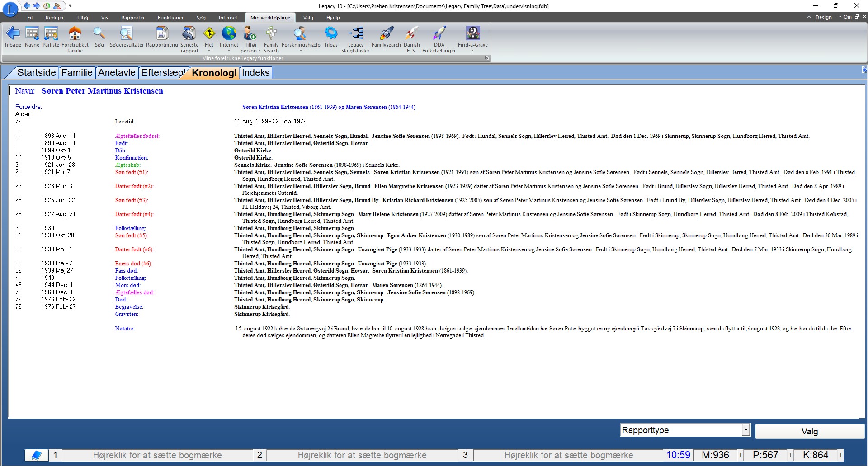This screenshot has width=868, height=466.
Task: Launch Forskningshjælp research icon
Action: 300,34
